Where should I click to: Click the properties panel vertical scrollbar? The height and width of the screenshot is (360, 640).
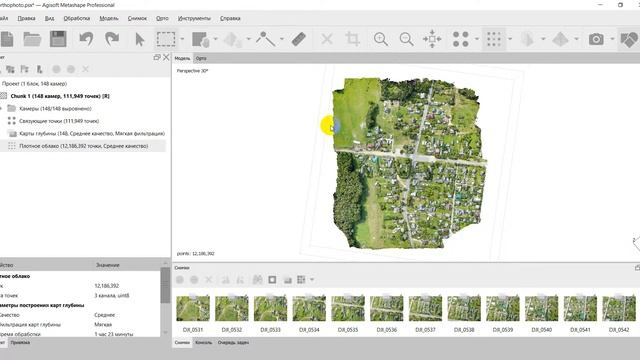165,286
